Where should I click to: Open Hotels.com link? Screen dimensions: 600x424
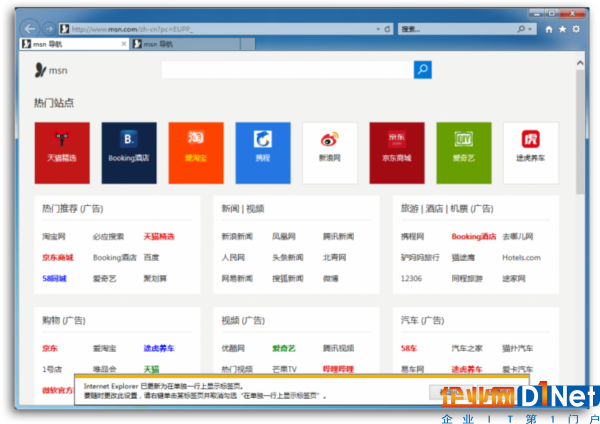point(522,258)
